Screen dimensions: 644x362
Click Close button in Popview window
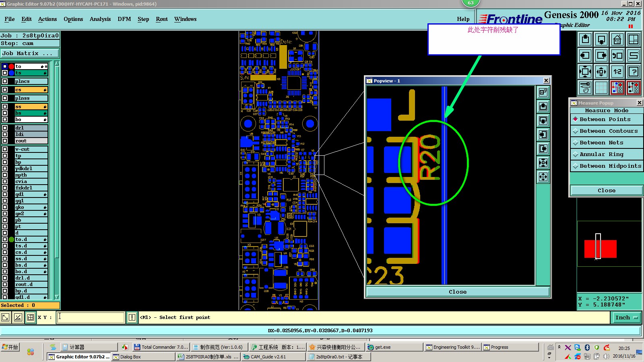458,292
